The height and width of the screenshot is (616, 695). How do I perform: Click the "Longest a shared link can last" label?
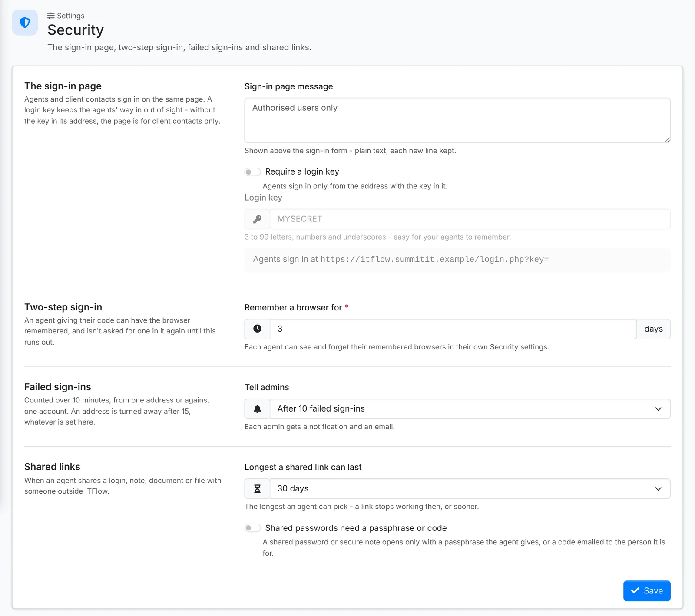coord(303,468)
